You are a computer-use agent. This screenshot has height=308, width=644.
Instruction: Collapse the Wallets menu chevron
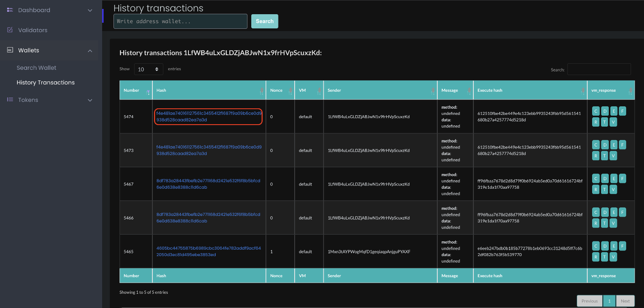pyautogui.click(x=90, y=51)
